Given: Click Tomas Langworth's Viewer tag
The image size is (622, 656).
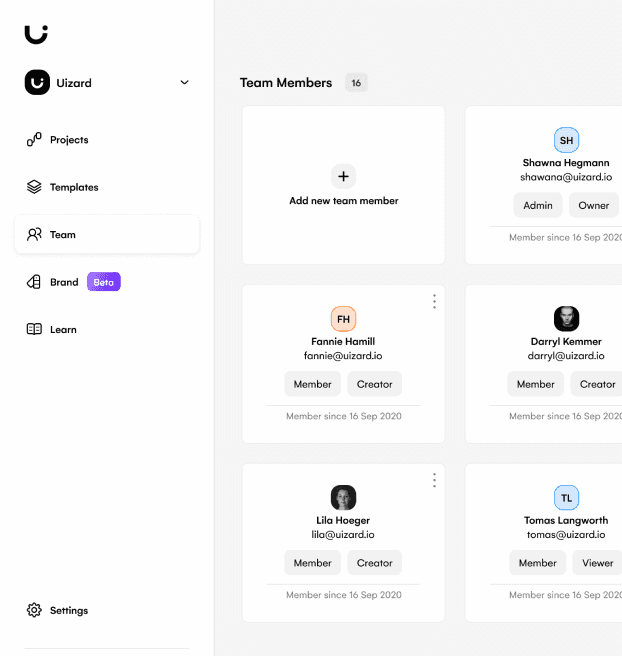Looking at the screenshot, I should (597, 563).
